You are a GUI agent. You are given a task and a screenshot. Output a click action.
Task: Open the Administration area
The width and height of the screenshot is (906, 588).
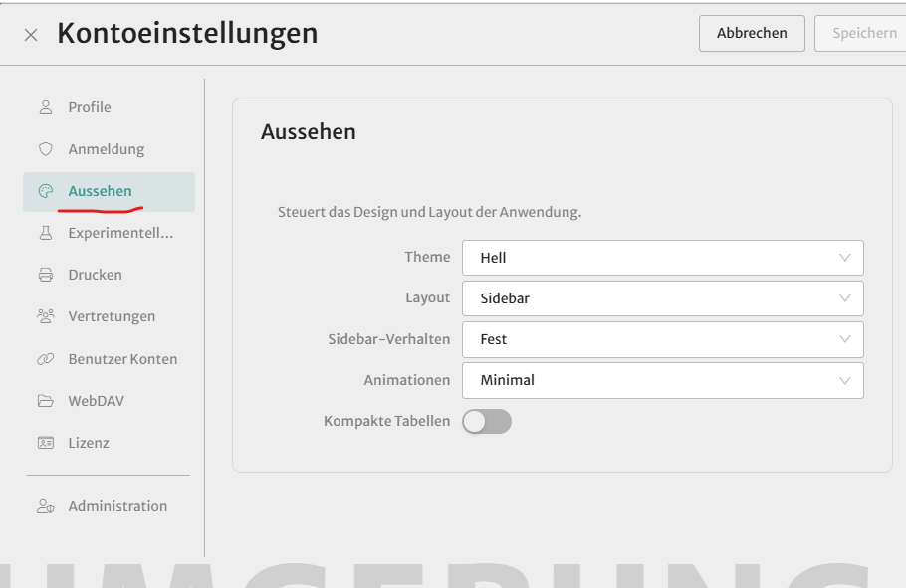110,506
